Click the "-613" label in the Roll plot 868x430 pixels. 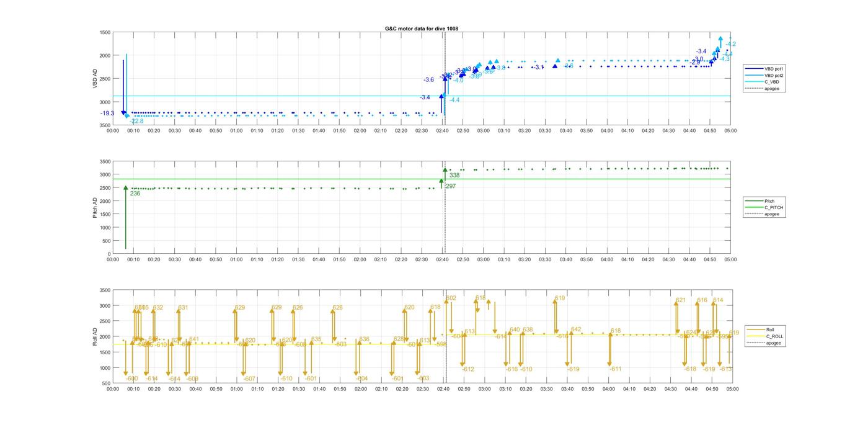coord(726,369)
